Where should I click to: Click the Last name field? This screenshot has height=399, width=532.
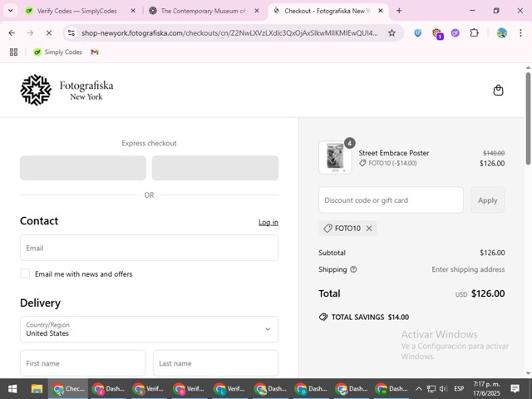click(x=216, y=363)
